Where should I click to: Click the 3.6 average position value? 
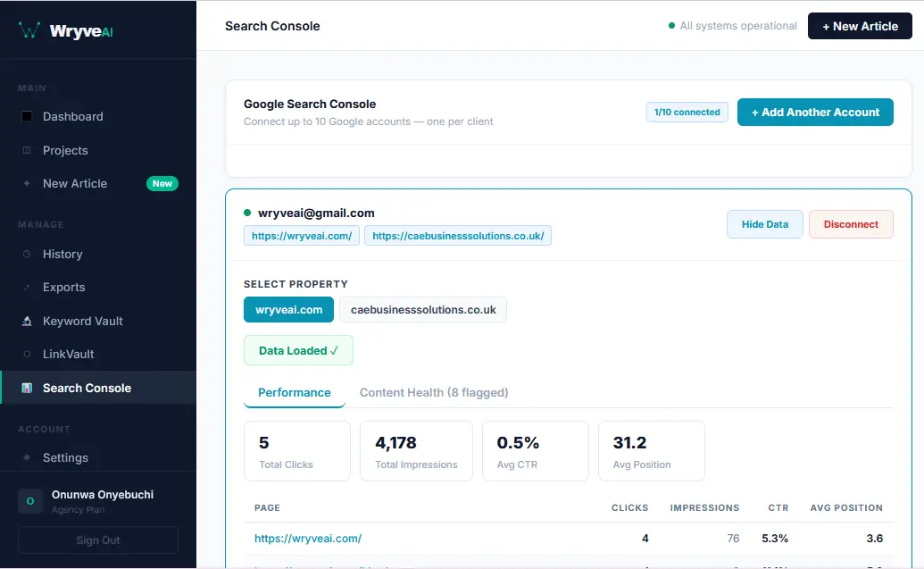pyautogui.click(x=875, y=539)
